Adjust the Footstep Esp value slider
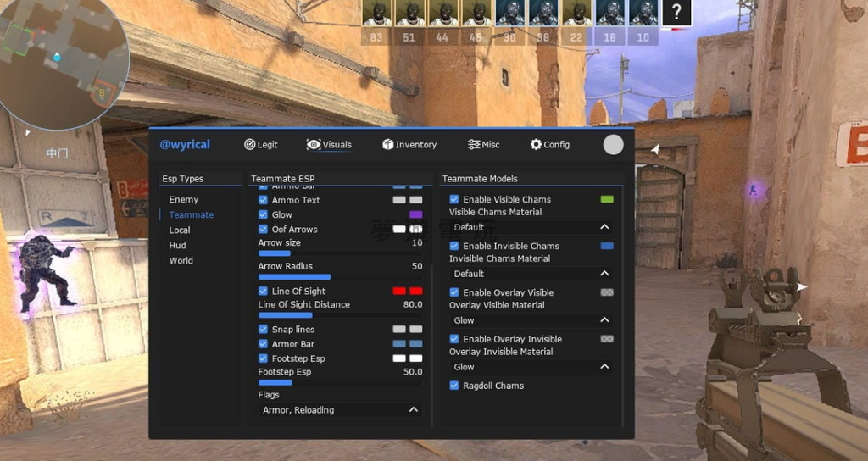This screenshot has width=868, height=461. tap(340, 382)
